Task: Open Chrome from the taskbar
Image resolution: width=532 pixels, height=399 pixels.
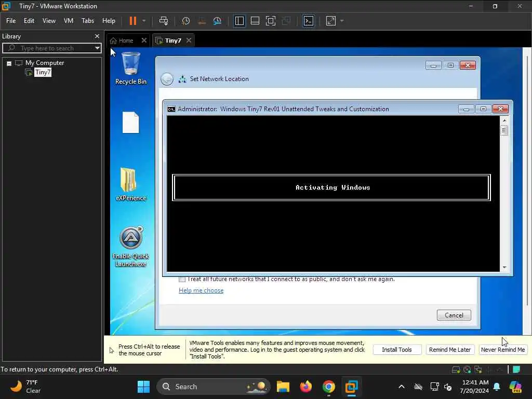Action: point(329,387)
